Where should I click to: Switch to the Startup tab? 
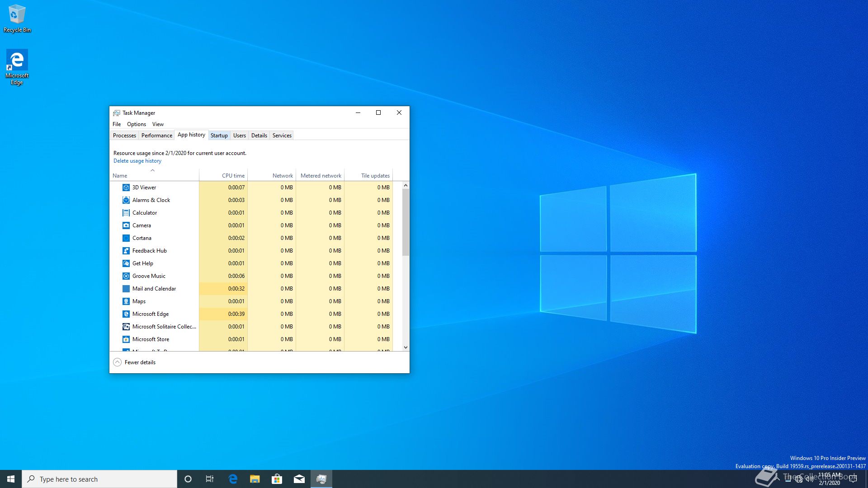coord(219,136)
